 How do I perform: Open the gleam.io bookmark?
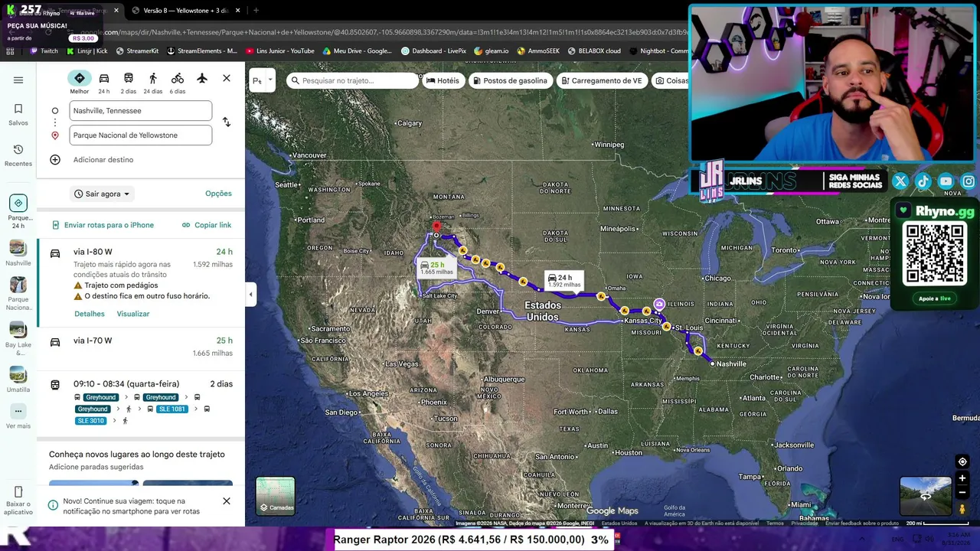(x=492, y=51)
